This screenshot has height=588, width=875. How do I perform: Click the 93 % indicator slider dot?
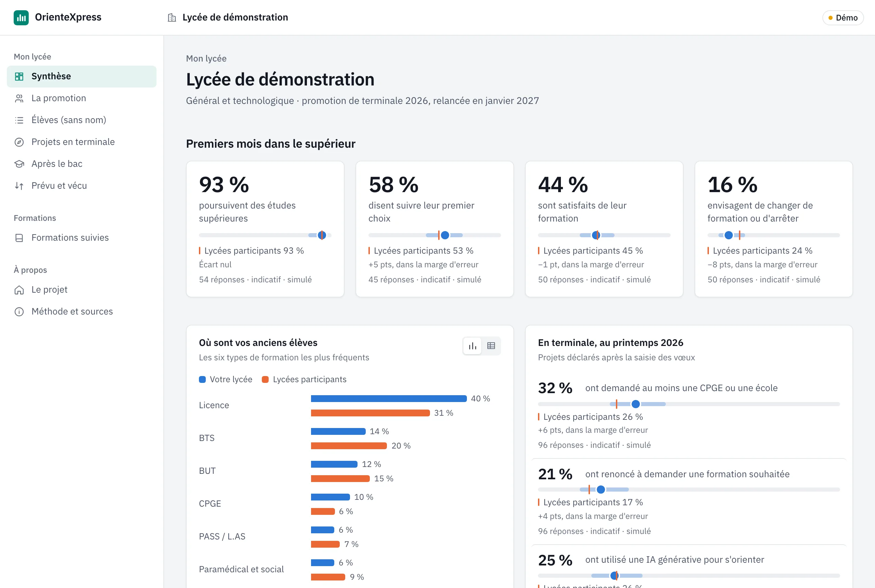coord(322,235)
